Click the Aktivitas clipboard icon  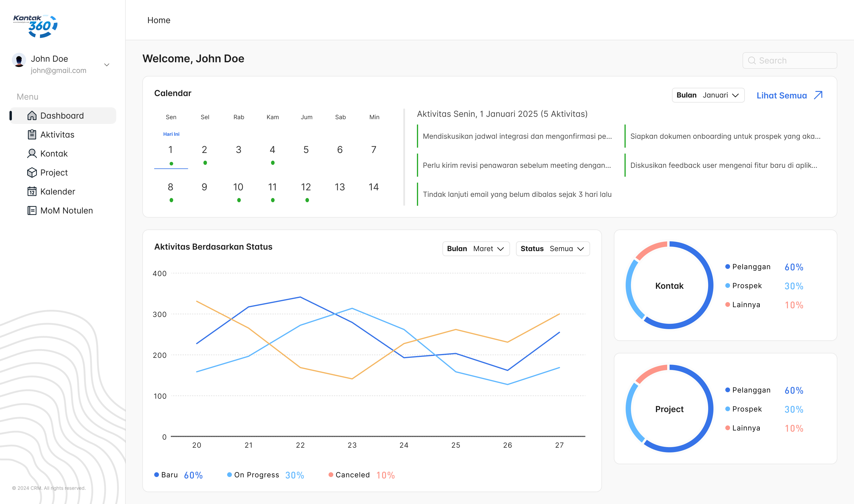pos(32,135)
